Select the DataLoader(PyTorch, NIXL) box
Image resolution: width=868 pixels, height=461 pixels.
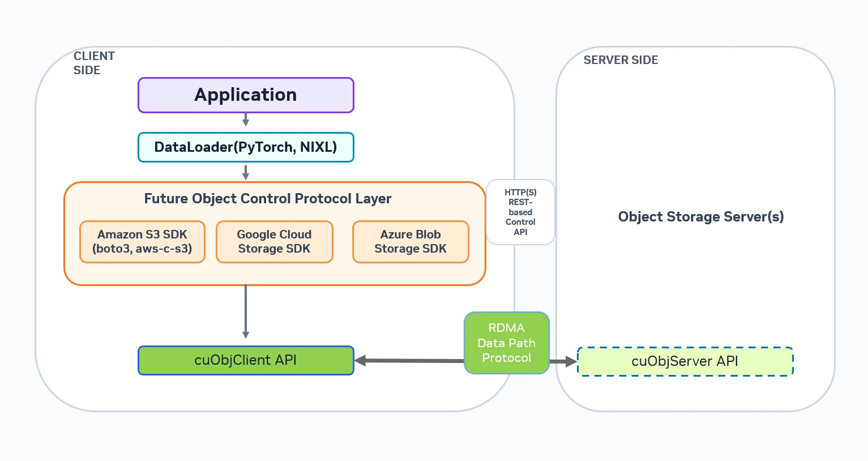click(246, 147)
